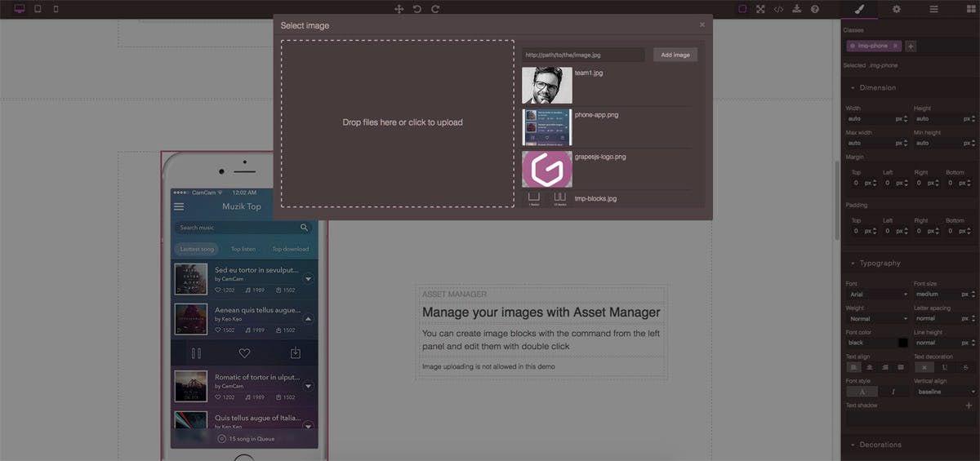Click the drop files upload area

pos(398,123)
